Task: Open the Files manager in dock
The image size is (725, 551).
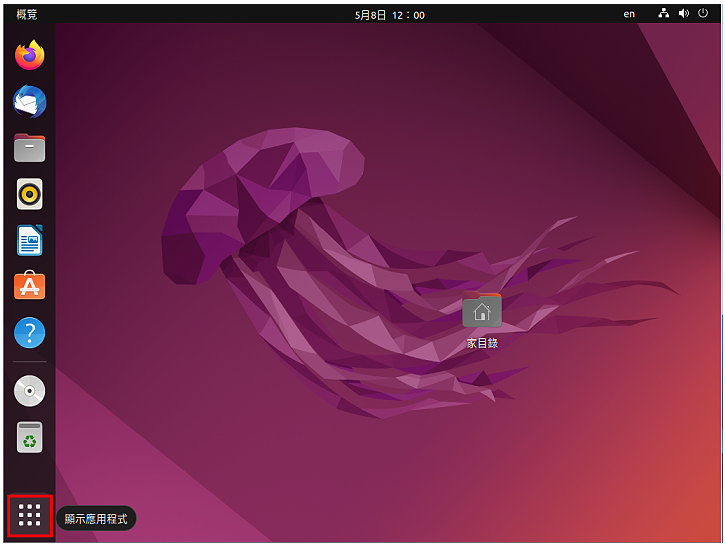Action: (x=30, y=148)
